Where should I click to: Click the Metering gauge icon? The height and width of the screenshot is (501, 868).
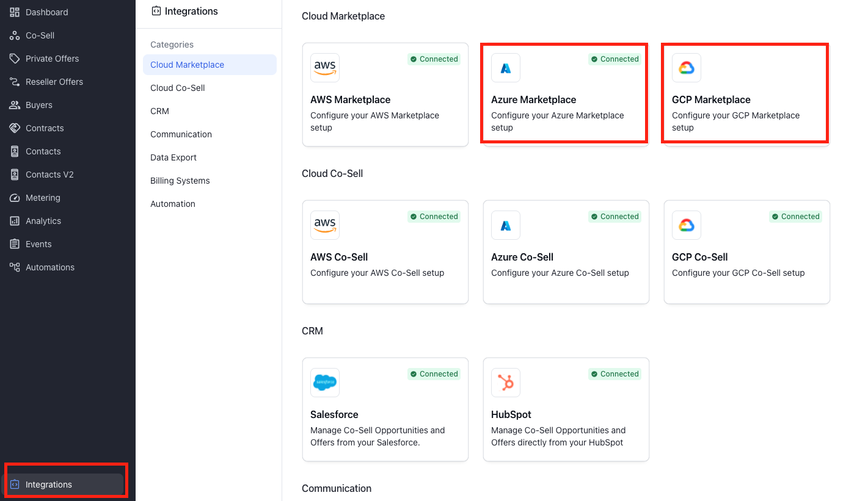click(15, 198)
